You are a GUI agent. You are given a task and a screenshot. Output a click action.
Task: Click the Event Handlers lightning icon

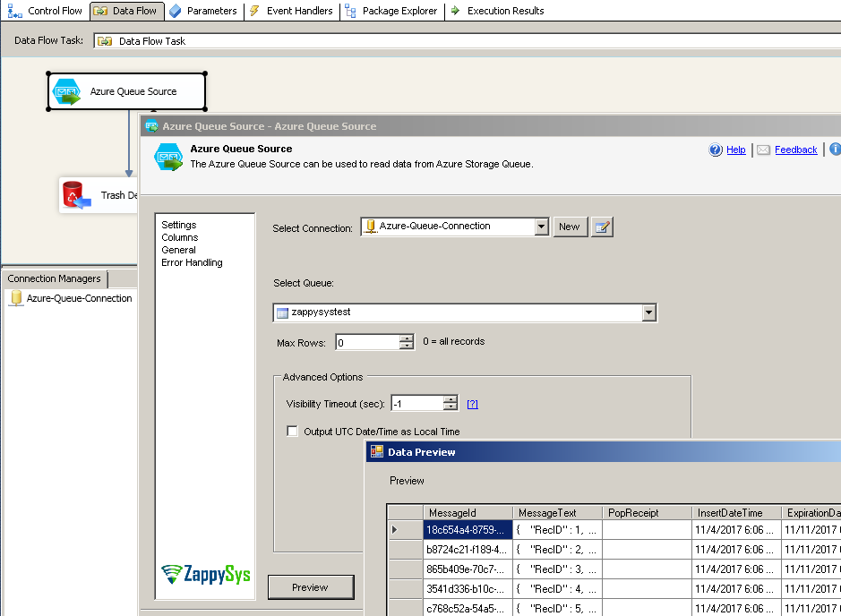[x=254, y=10]
